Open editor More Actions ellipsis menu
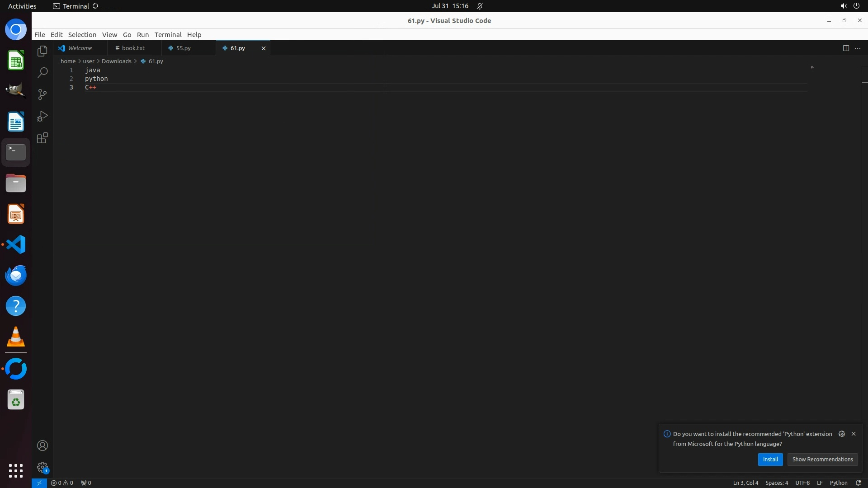This screenshot has height=488, width=868. pos(858,48)
